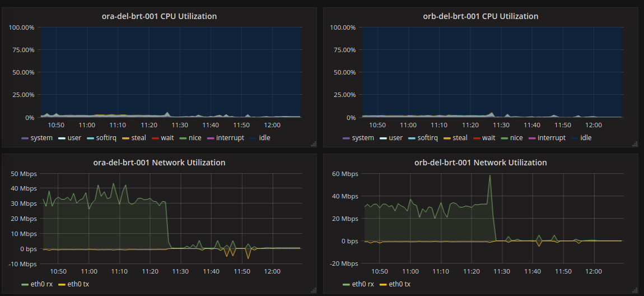Image resolution: width=644 pixels, height=296 pixels.
Task: Open color picker for wait red swatch, ora CPU
Action: (x=155, y=138)
